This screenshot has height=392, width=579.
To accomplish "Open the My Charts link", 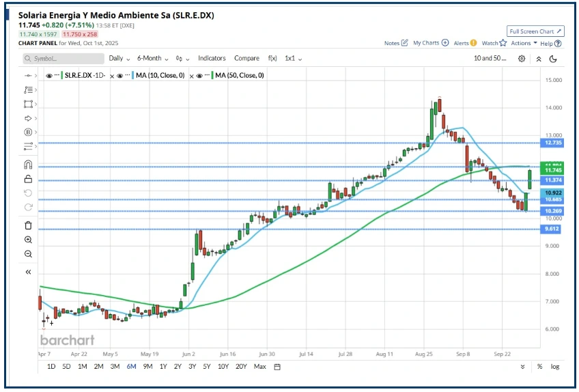I will [430, 43].
